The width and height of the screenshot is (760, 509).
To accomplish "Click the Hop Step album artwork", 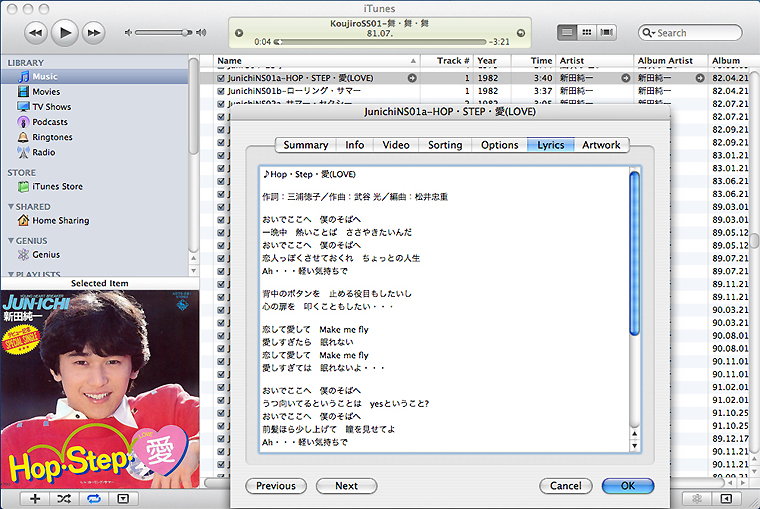I will pos(100,389).
